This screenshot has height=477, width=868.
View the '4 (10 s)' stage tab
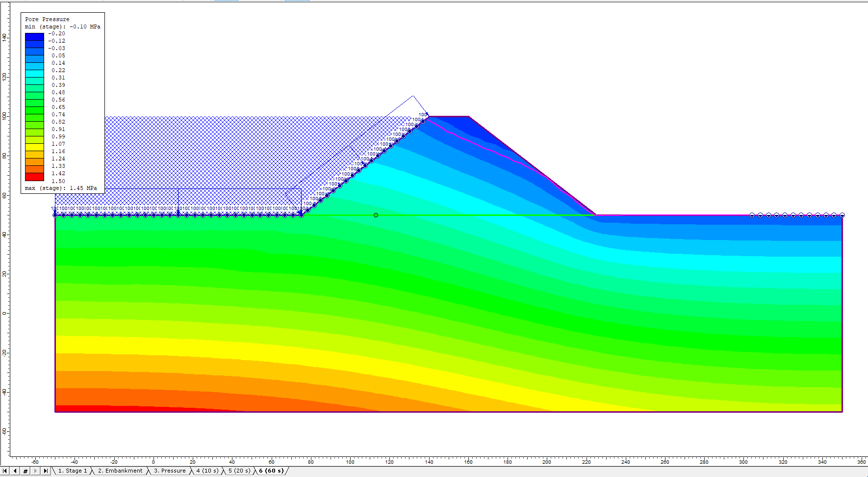(207, 471)
